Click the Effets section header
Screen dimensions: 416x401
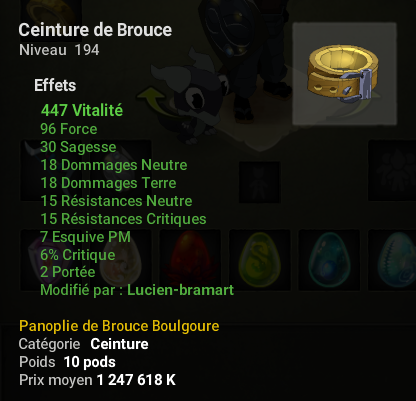(55, 85)
